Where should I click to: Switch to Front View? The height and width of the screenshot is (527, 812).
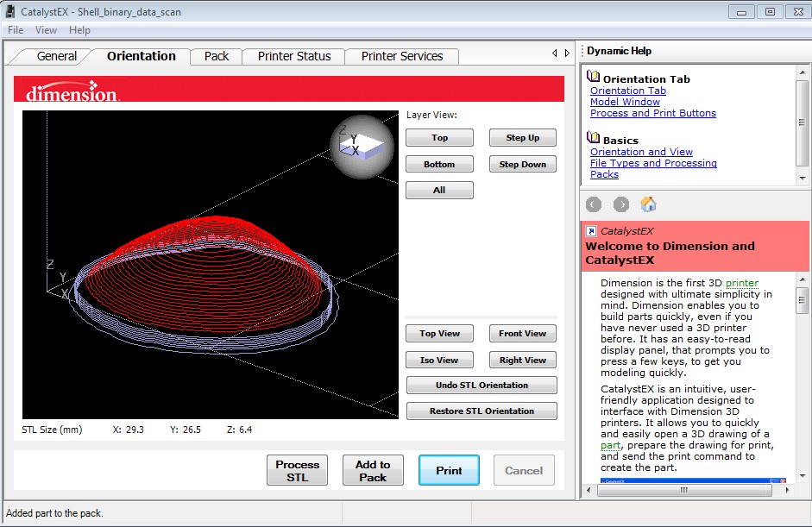pos(523,334)
